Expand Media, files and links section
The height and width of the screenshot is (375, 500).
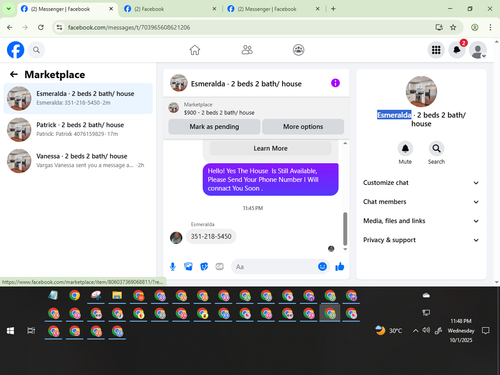coord(421,221)
